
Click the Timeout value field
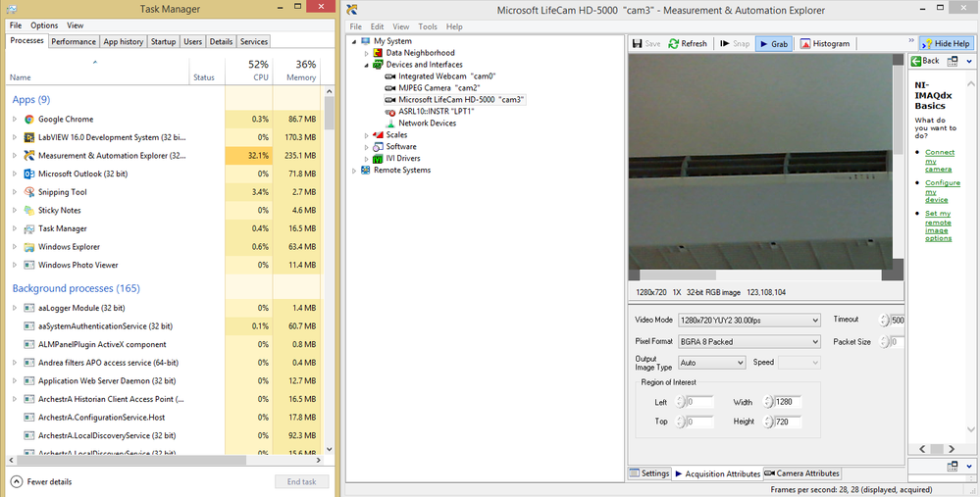click(x=897, y=321)
